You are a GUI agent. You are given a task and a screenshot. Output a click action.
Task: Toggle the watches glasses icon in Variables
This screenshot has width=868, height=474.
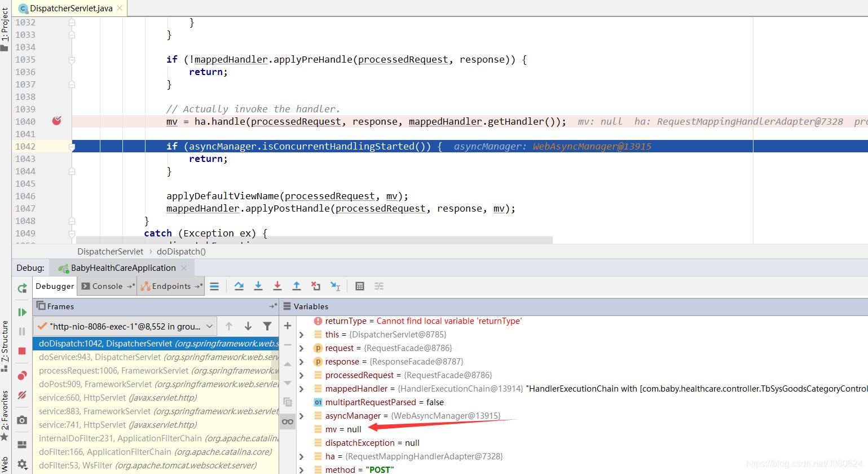288,422
